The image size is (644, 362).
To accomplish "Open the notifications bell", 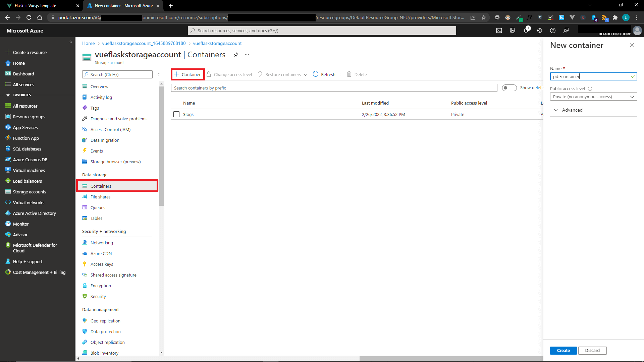I will [x=526, y=31].
